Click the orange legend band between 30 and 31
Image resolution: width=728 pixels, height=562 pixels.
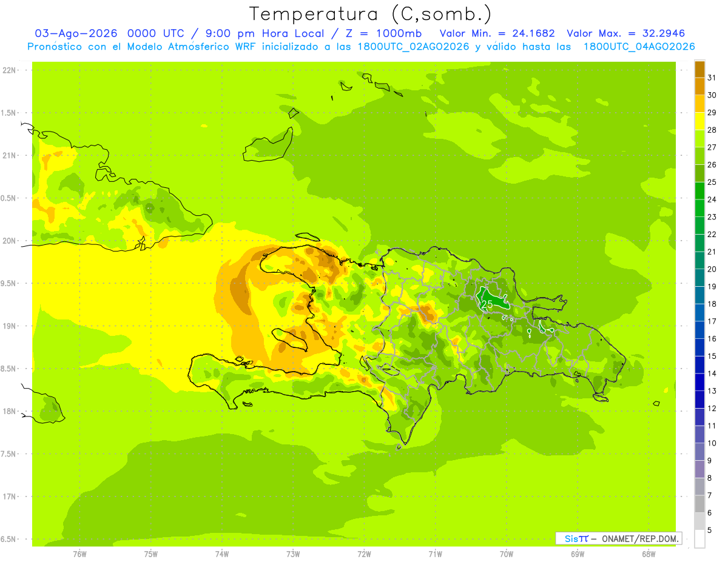(x=699, y=86)
